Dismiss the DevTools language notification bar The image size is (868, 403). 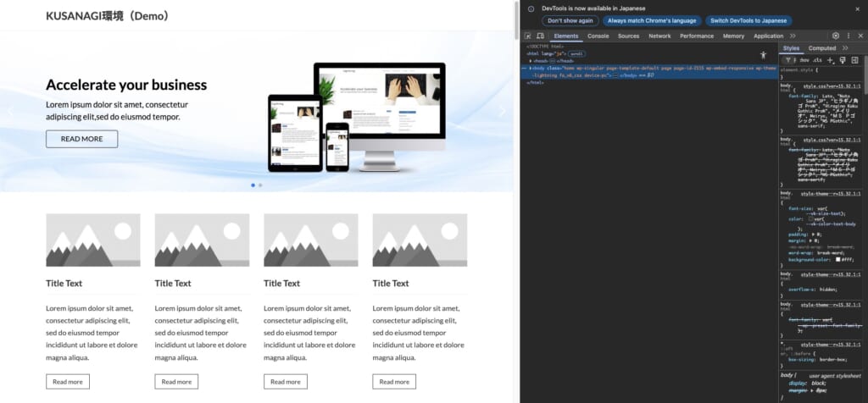click(x=857, y=8)
